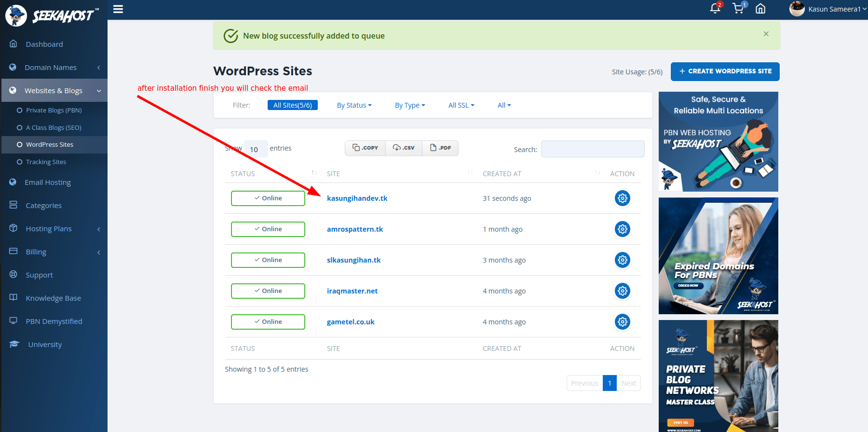Click Online status of amrospattern.tk
The height and width of the screenshot is (432, 868).
268,229
